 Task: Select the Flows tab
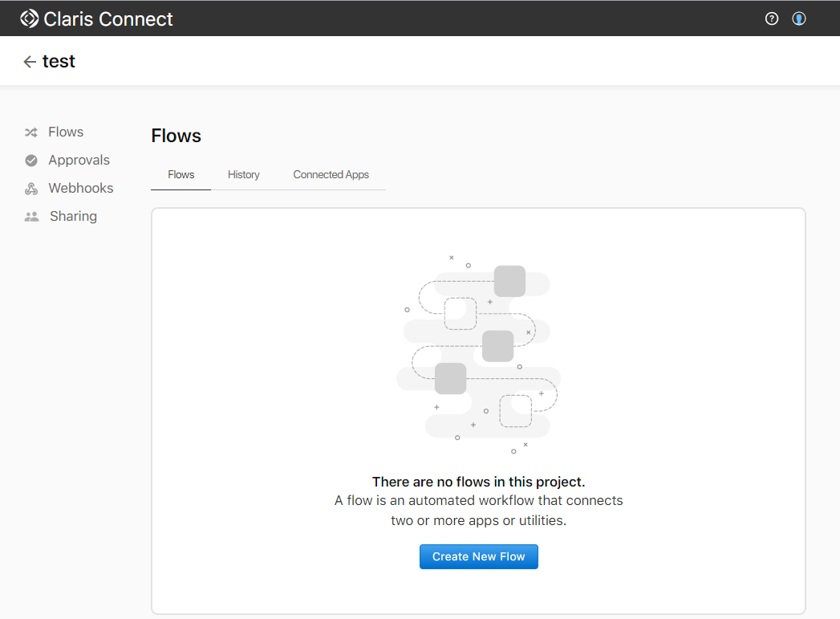(181, 175)
